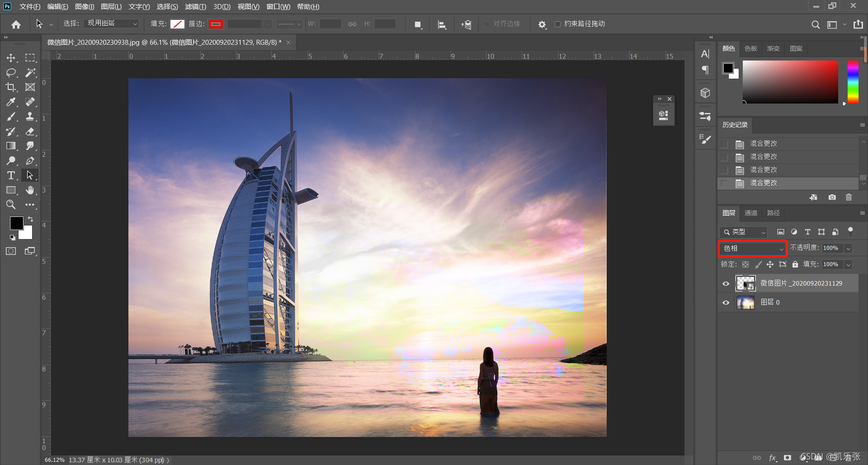Select the Frame tool
The image size is (868, 465).
(30, 87)
